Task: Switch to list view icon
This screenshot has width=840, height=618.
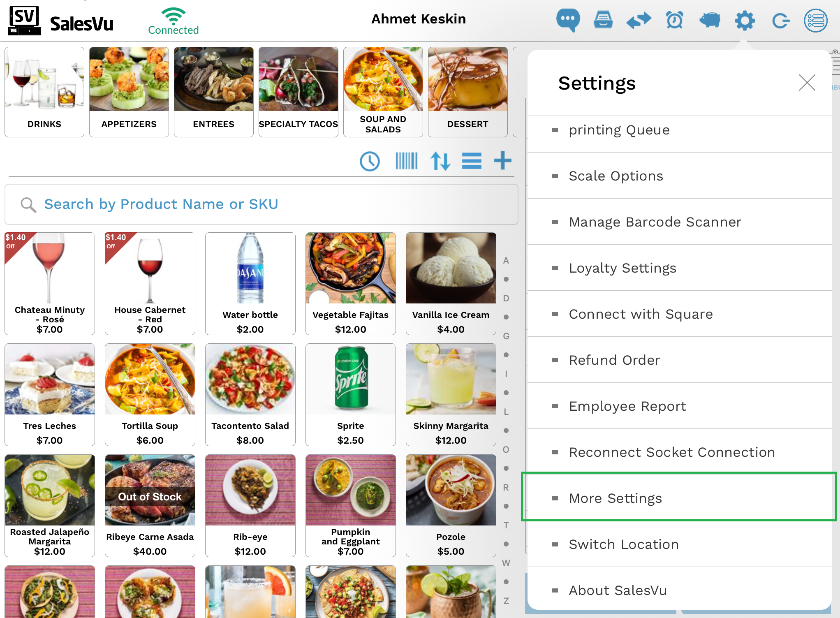Action: [472, 161]
